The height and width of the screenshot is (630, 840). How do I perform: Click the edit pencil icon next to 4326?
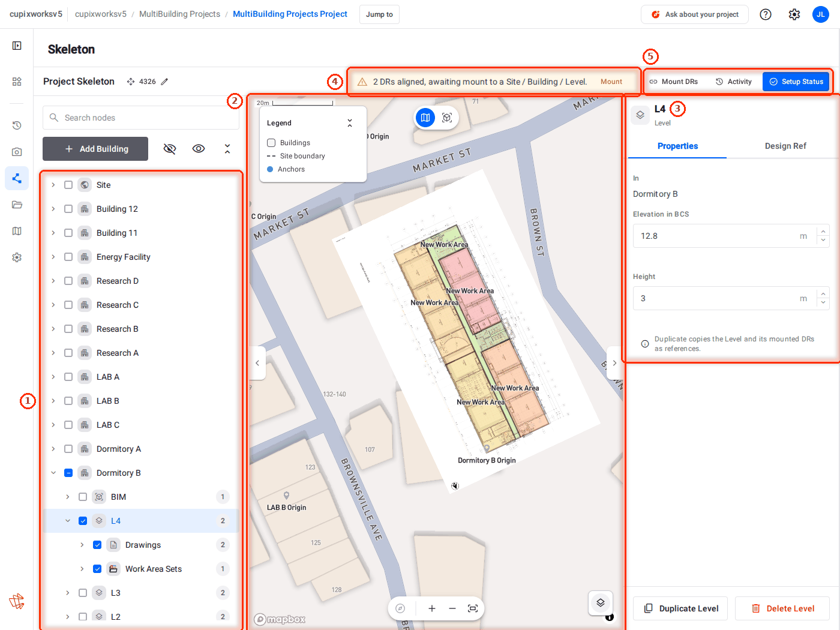tap(164, 82)
